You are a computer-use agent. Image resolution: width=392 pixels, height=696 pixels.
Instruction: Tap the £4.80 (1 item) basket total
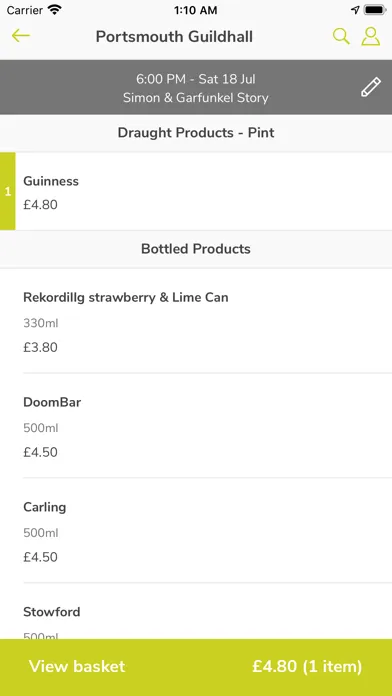307,666
